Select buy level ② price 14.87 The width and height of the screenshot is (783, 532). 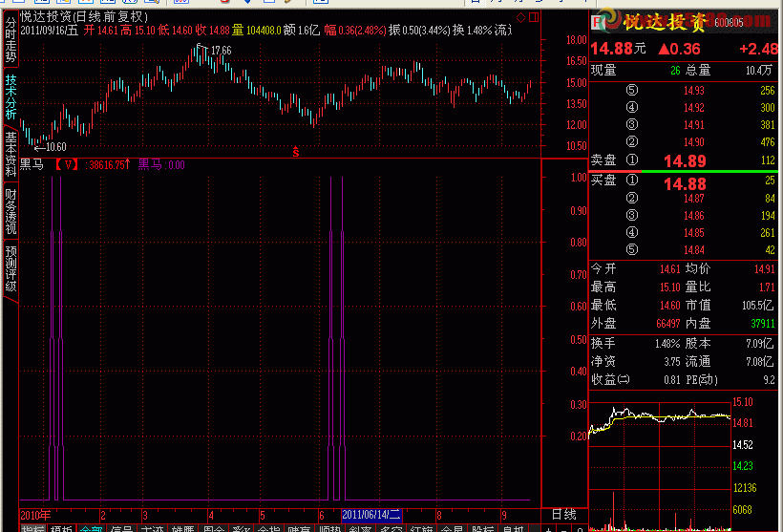[x=693, y=199]
